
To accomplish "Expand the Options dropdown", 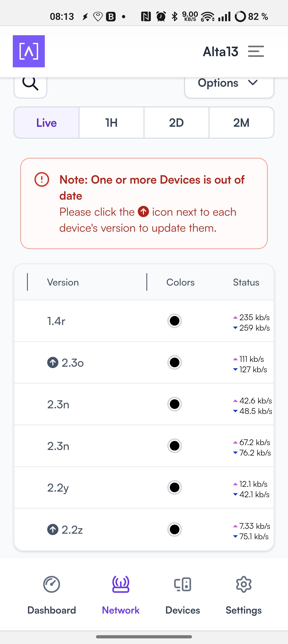I will tap(229, 84).
